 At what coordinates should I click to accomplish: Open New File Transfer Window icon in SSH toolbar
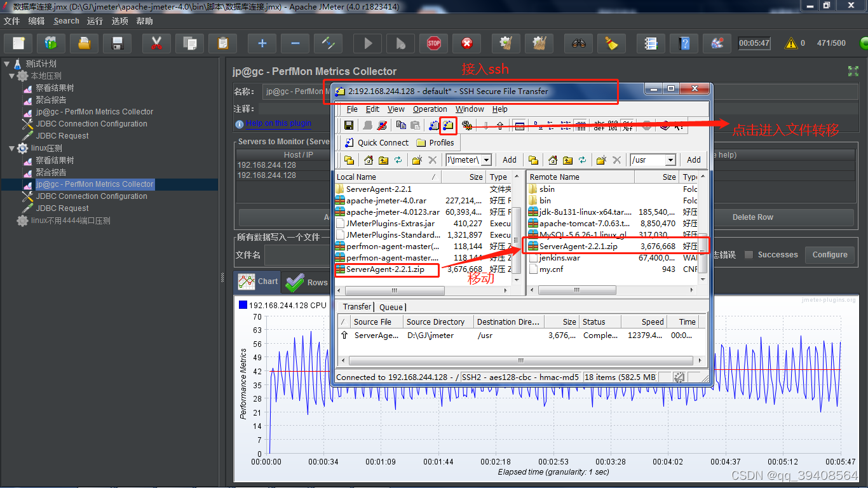[449, 125]
